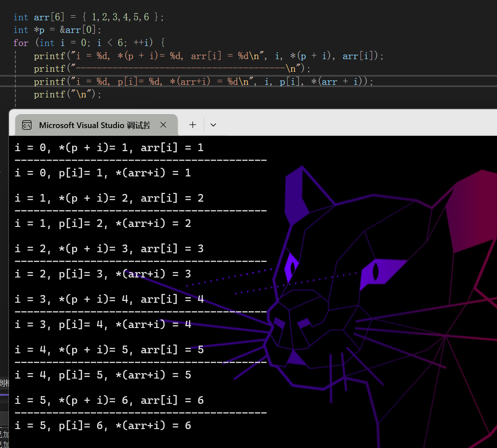
Task: Expand the terminal profile dropdown chevron
Action: [213, 125]
